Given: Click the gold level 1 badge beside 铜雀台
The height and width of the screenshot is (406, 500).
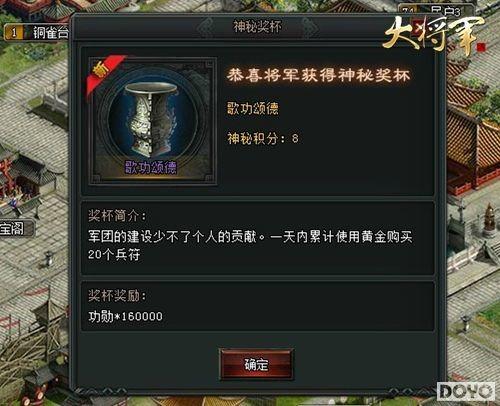Looking at the screenshot, I should point(14,33).
